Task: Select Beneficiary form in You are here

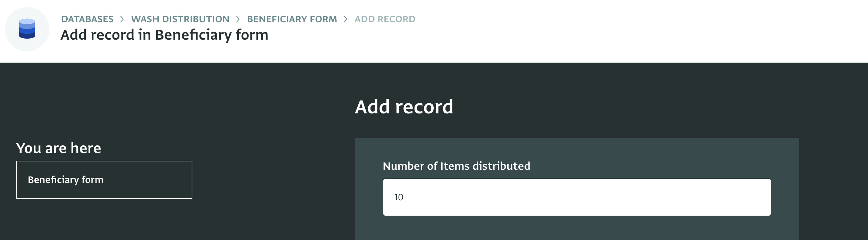Action: pyautogui.click(x=66, y=180)
